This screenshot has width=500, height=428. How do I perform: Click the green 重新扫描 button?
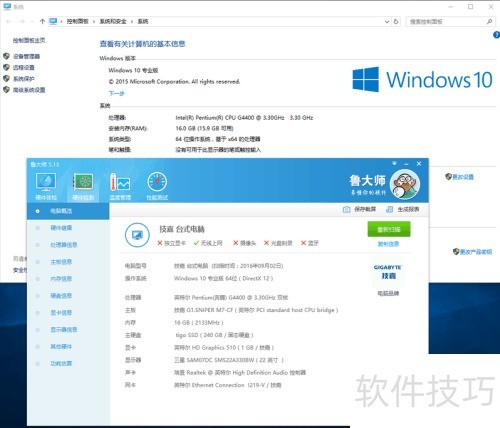coord(389,229)
